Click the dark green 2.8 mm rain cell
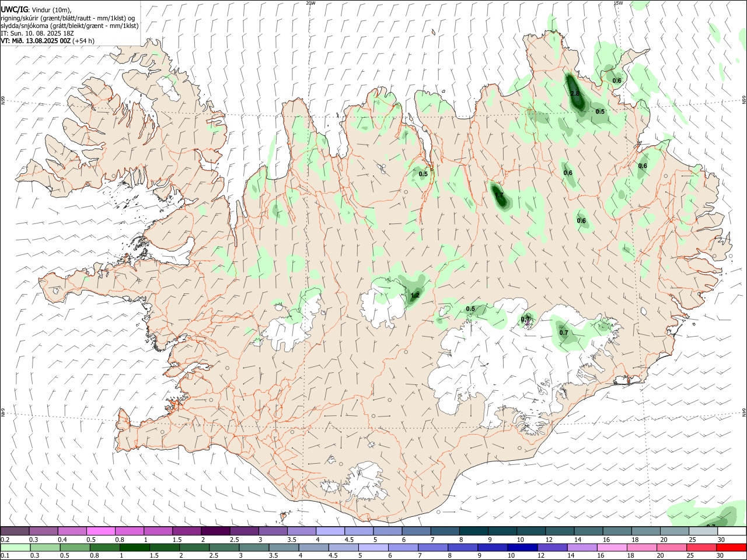Screen dimensions: 747x560 coord(575,93)
